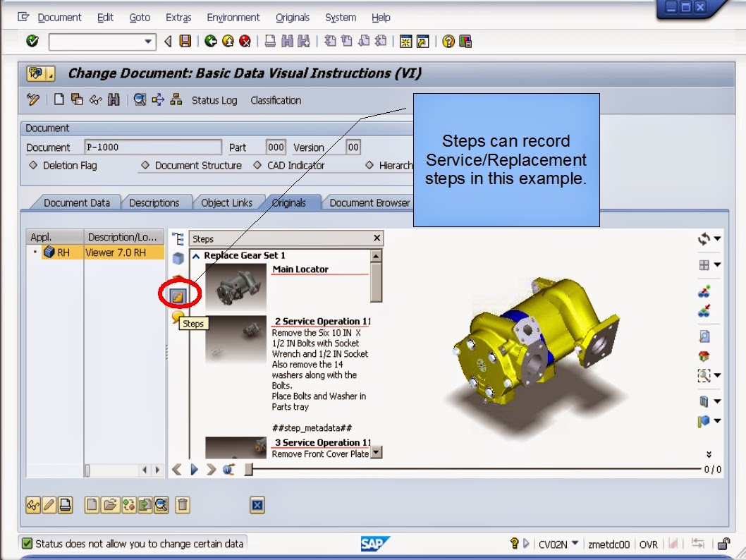Toggle the Document Structure indicator
The height and width of the screenshot is (560, 746).
click(146, 165)
